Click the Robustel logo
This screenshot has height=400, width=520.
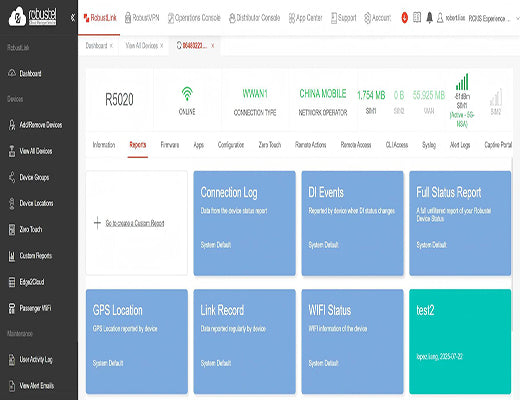[32, 17]
